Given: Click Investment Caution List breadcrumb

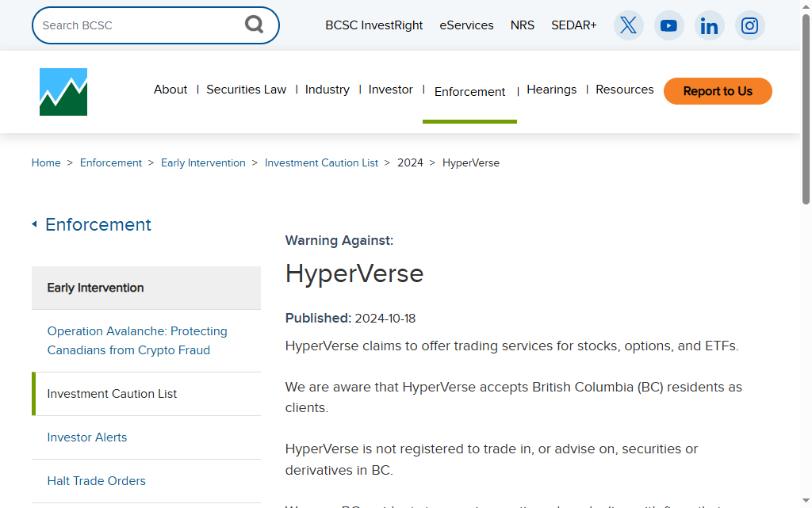Looking at the screenshot, I should pos(321,162).
